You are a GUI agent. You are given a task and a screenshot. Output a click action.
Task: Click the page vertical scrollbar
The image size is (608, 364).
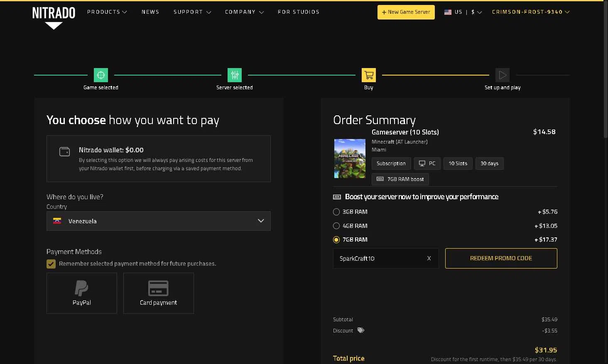click(606, 69)
